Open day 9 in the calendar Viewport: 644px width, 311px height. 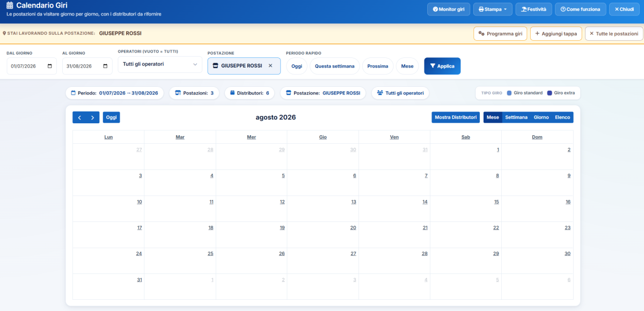[x=569, y=176]
